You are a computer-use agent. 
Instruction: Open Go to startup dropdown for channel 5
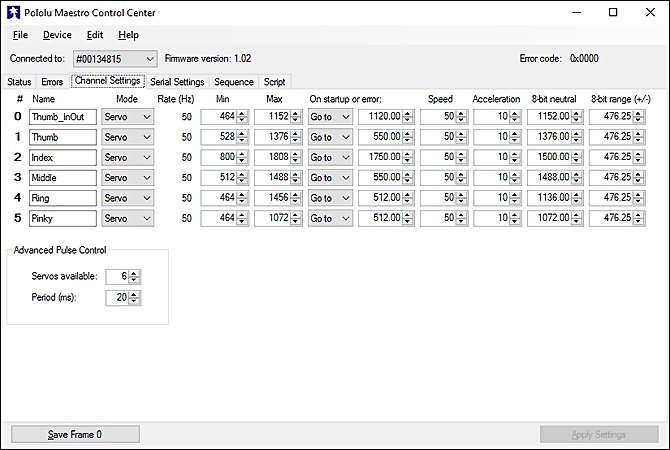point(330,218)
